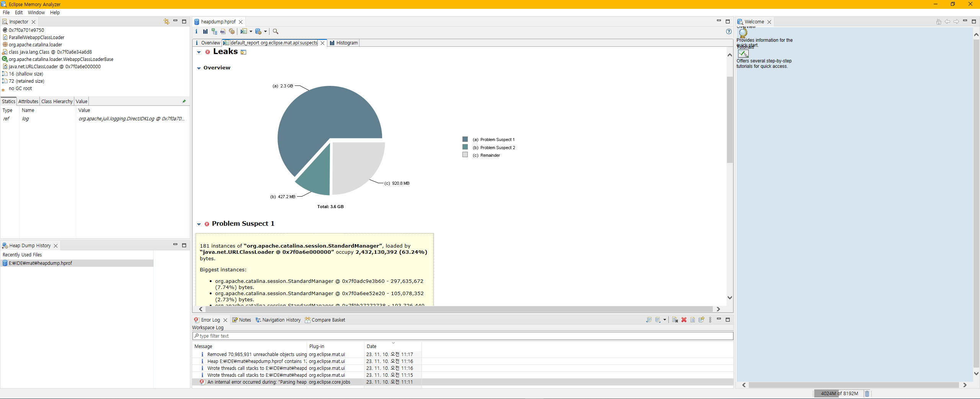Close the default_report suspects tab
This screenshot has width=980, height=399.
[x=323, y=43]
